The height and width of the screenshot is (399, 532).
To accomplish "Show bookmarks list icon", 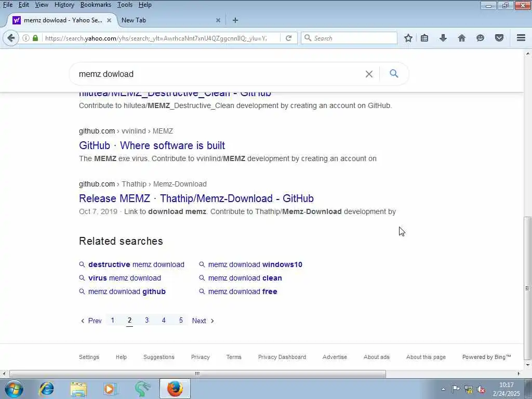I will point(424,38).
